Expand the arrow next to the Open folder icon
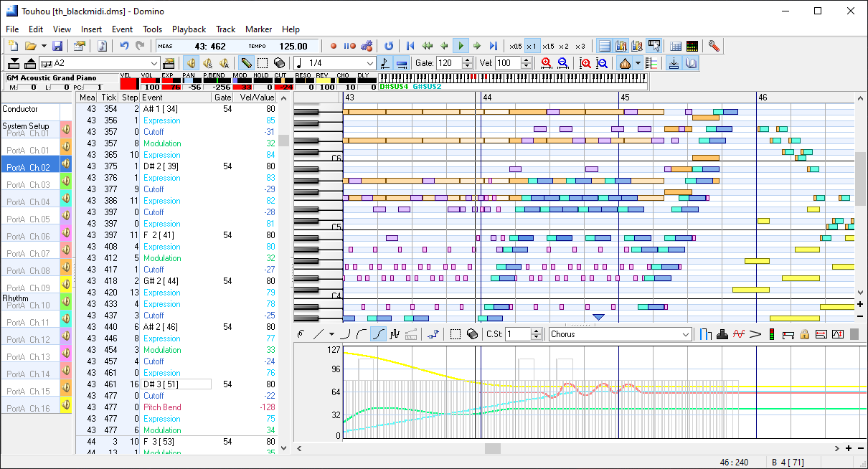Screen dimensions: 868x469 pyautogui.click(x=42, y=46)
